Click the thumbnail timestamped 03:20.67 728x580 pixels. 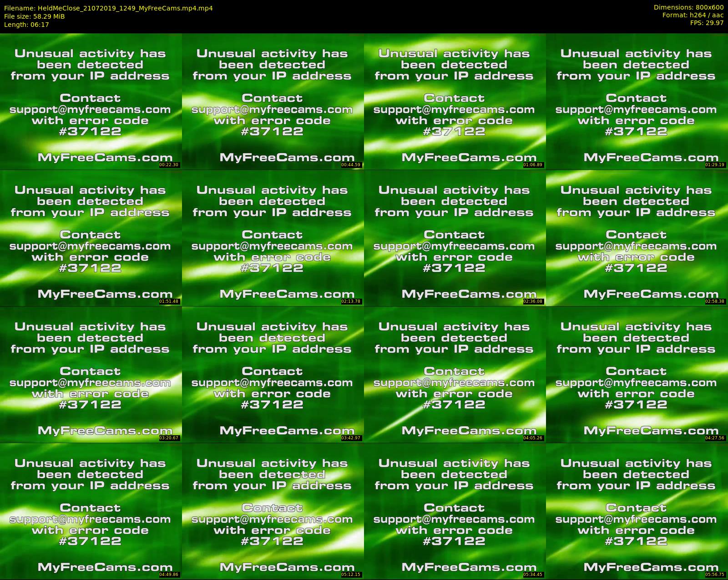pyautogui.click(x=91, y=375)
